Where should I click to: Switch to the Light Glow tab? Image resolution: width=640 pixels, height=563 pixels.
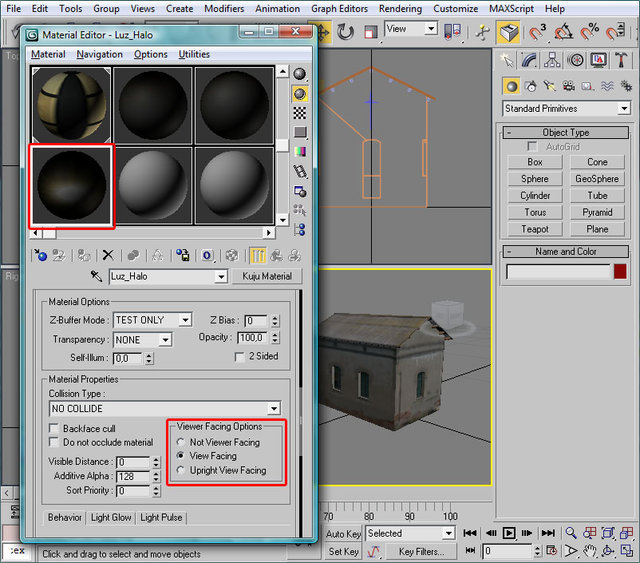pos(111,517)
